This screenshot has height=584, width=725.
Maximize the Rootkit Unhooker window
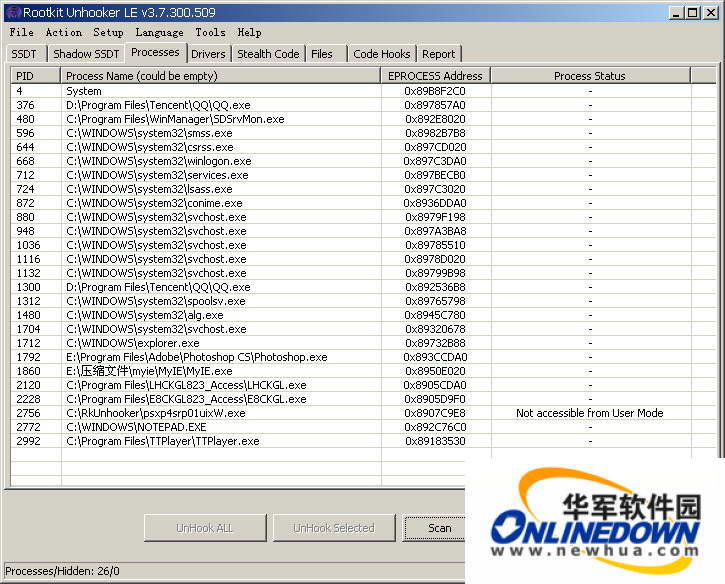pos(693,13)
